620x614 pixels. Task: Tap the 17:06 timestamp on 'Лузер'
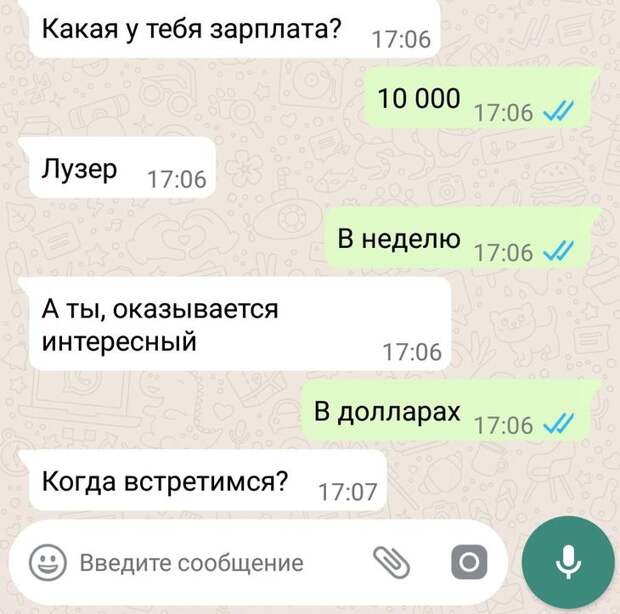click(177, 179)
